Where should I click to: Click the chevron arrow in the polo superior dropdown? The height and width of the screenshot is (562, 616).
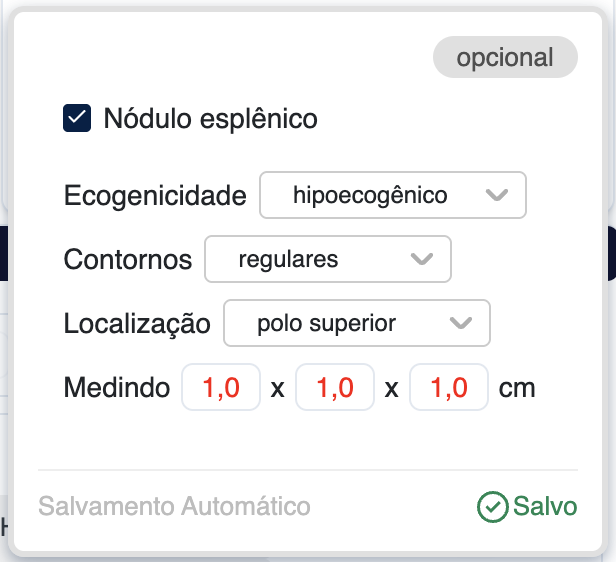pos(461,323)
